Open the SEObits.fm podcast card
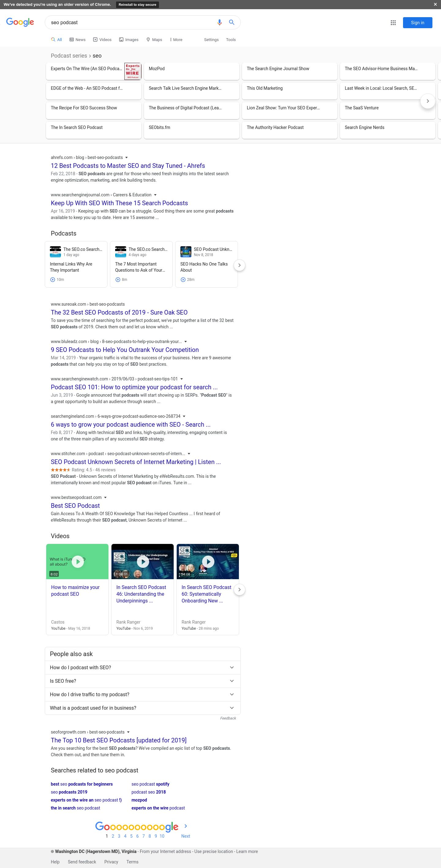Screen dimensions: 441x868 191,130
